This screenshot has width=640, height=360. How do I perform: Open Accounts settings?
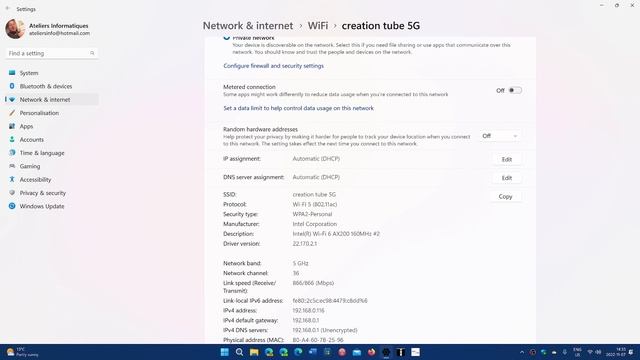pos(31,140)
